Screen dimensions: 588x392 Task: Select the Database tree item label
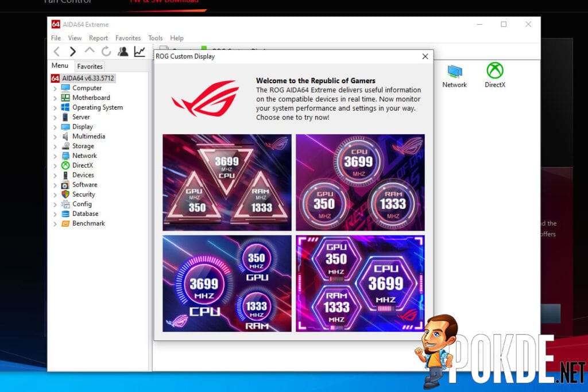(x=85, y=214)
